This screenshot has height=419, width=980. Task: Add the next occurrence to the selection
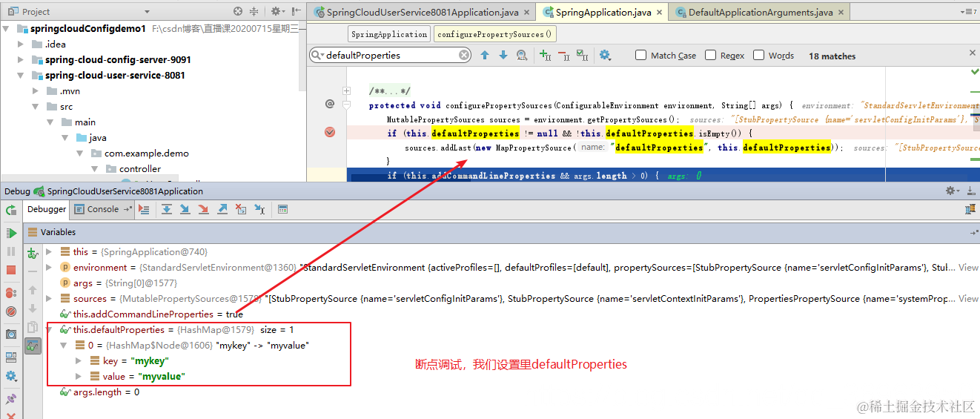545,55
